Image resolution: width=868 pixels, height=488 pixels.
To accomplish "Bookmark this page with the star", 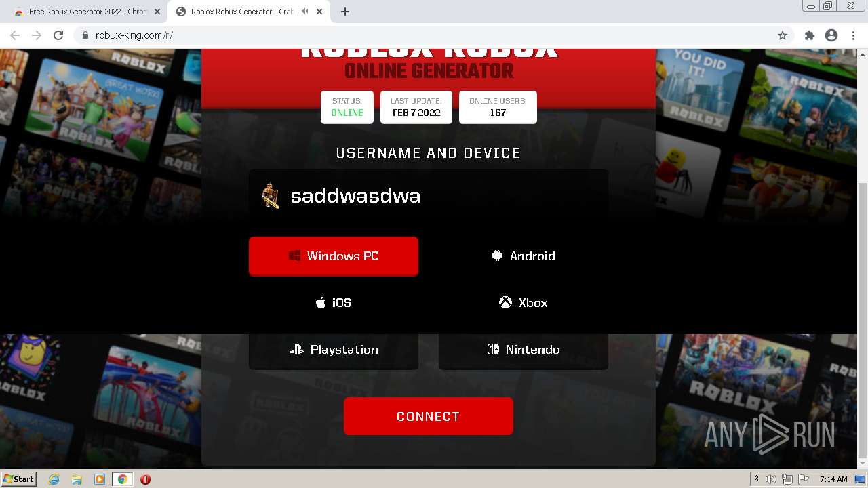I will tap(783, 35).
